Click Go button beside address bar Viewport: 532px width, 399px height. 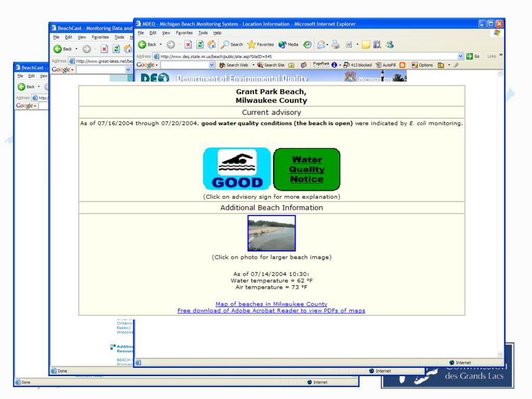pos(473,56)
